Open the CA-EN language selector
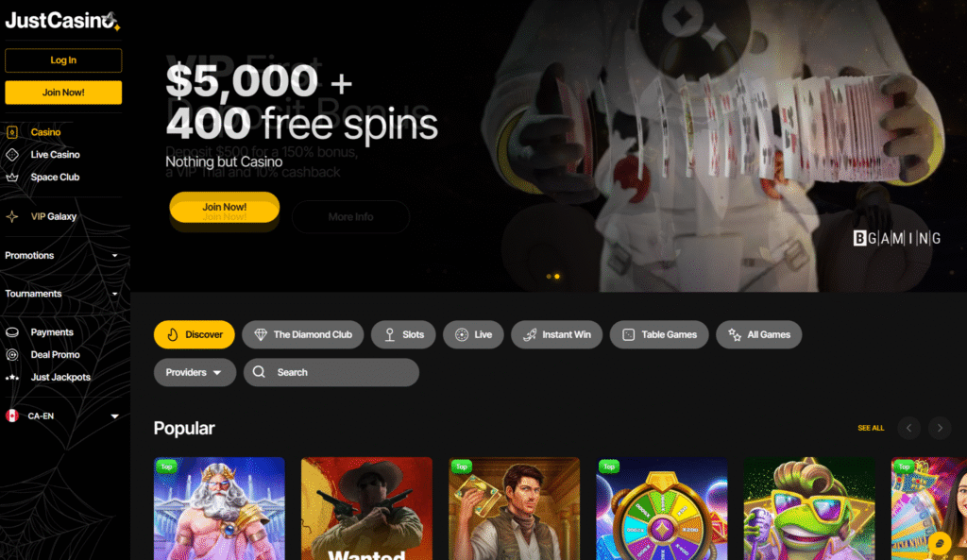 click(61, 416)
